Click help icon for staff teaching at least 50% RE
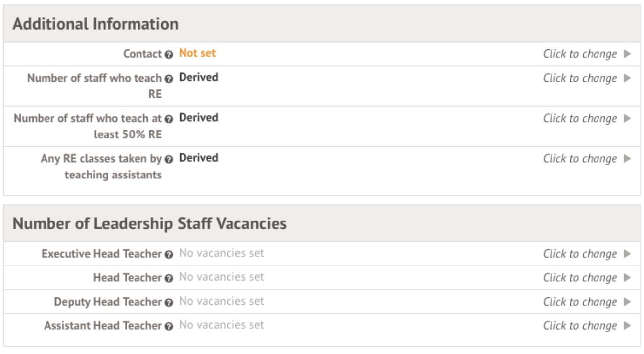This screenshot has width=644, height=354. (x=169, y=119)
